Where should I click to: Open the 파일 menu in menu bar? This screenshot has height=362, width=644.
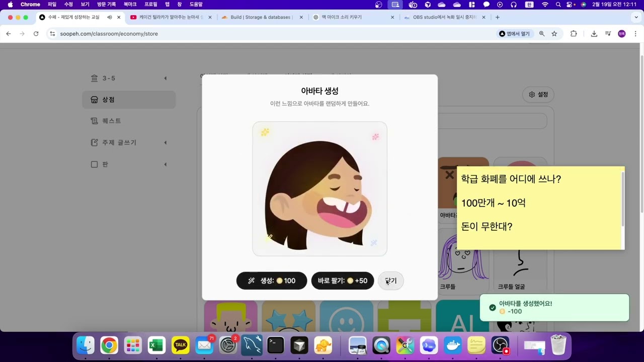click(x=52, y=5)
